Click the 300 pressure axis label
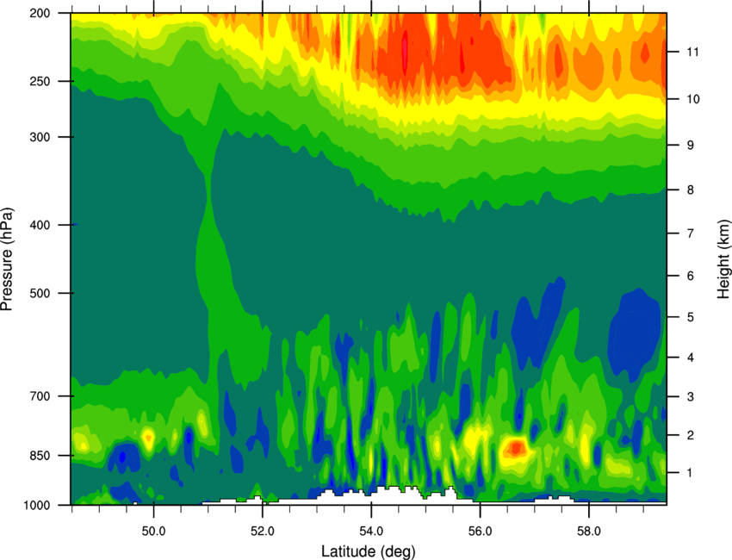 point(40,137)
